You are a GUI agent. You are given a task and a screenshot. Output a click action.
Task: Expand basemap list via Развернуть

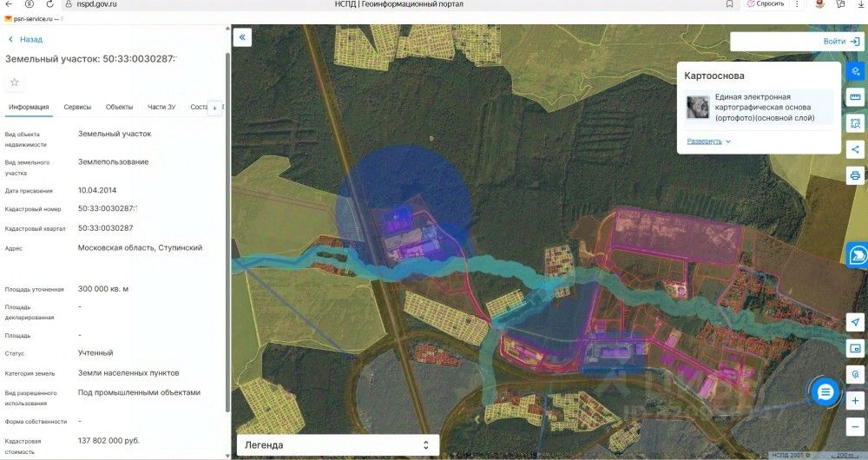coord(708,141)
